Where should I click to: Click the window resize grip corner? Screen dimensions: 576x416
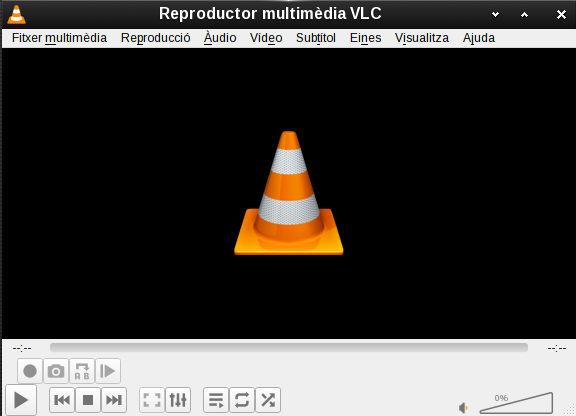(570, 410)
